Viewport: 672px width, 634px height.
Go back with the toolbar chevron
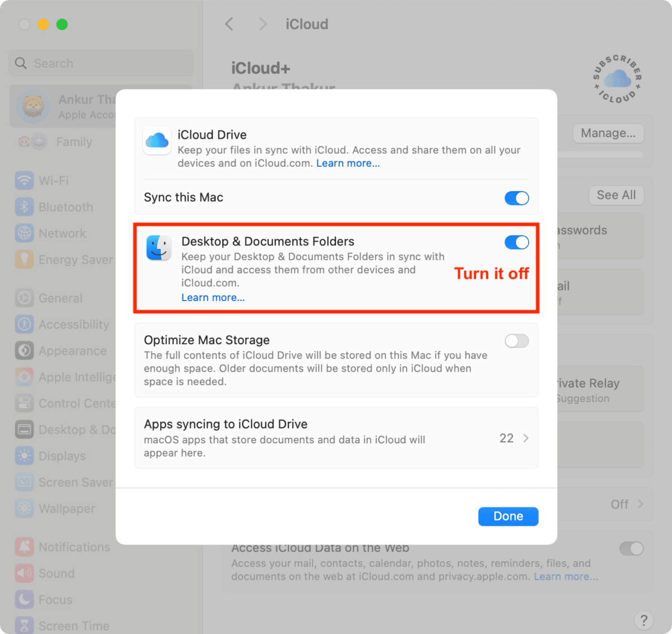(229, 24)
